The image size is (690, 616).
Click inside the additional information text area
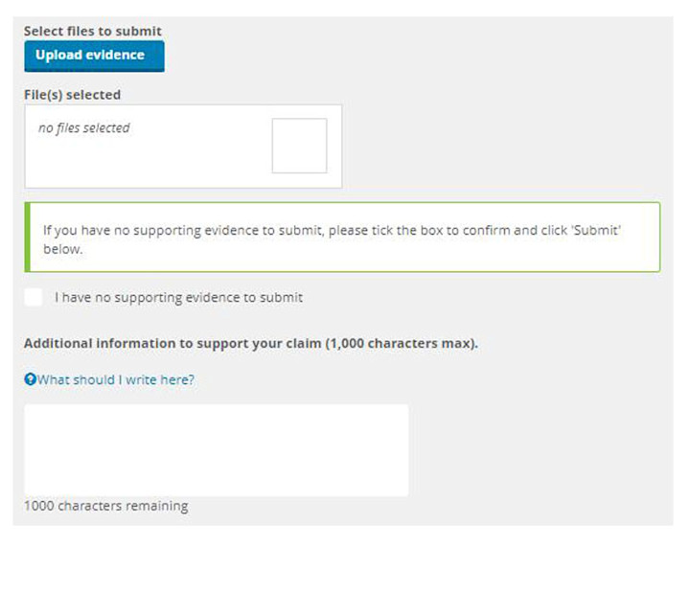216,449
